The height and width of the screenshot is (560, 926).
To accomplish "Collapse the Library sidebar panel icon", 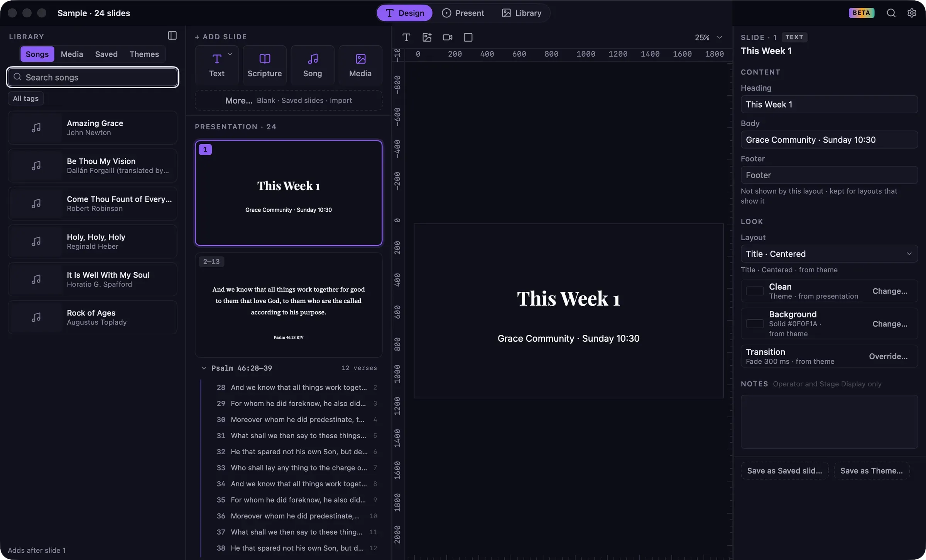I will [x=172, y=35].
